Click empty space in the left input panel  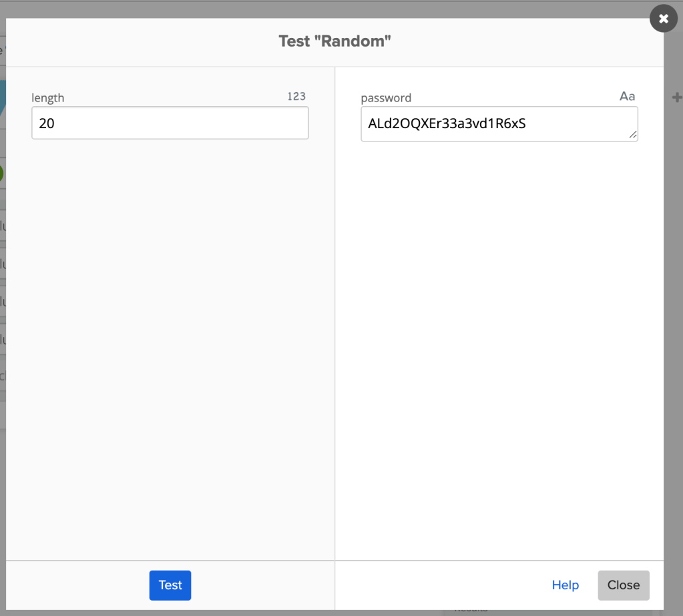click(170, 334)
